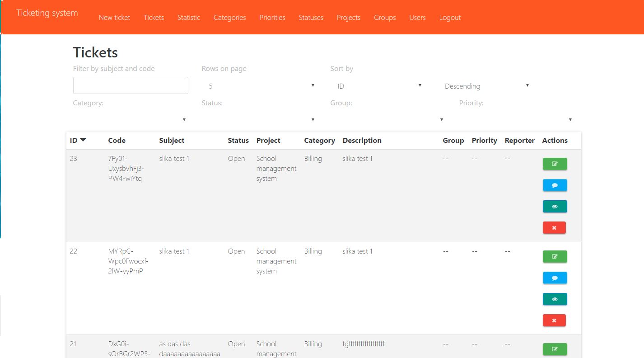Expand the Priority filter dropdown

coord(516,119)
